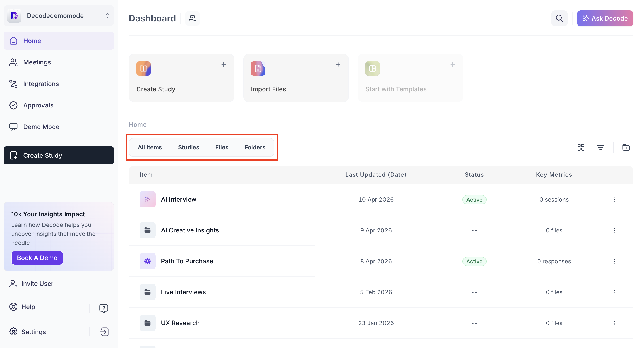Open the Live Interviews folder row
644x348 pixels.
point(183,292)
